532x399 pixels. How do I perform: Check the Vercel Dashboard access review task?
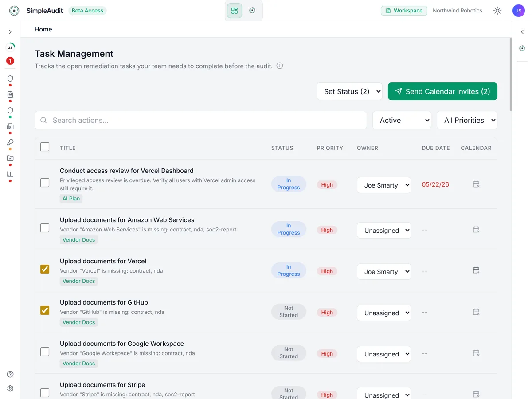click(x=45, y=183)
